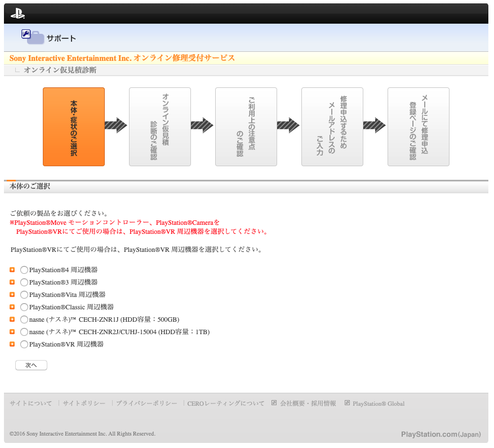Image resolution: width=494 pixels, height=448 pixels.
Task: Click the orange 本体・症状のご選択 step
Action: (74, 127)
